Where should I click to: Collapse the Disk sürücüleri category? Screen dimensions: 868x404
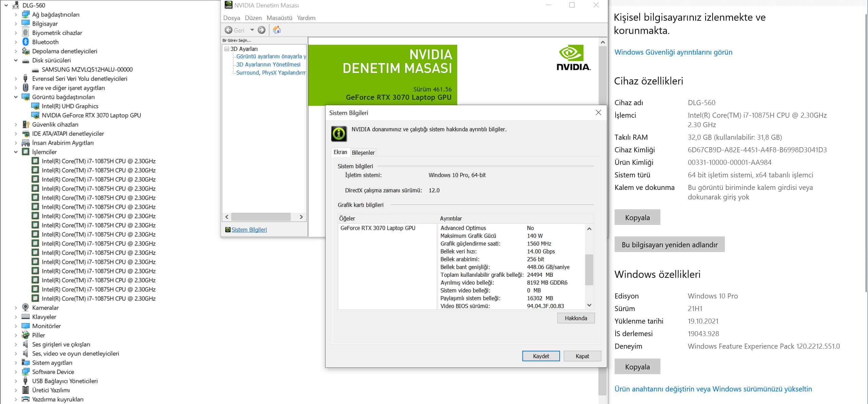[16, 60]
